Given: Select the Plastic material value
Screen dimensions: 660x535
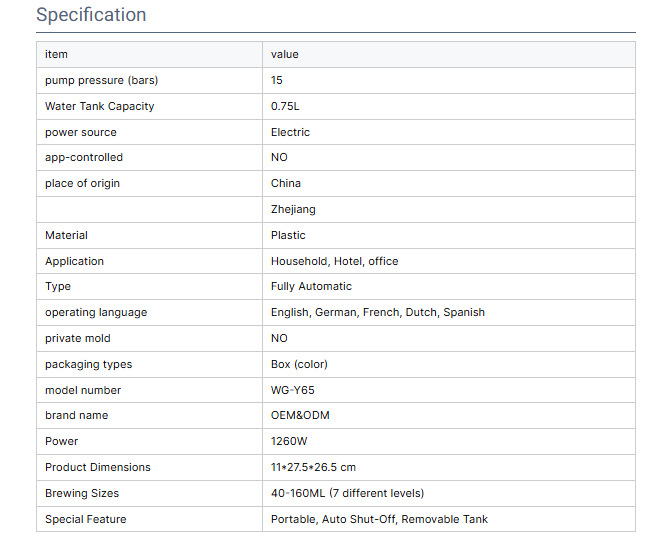Looking at the screenshot, I should tap(288, 235).
